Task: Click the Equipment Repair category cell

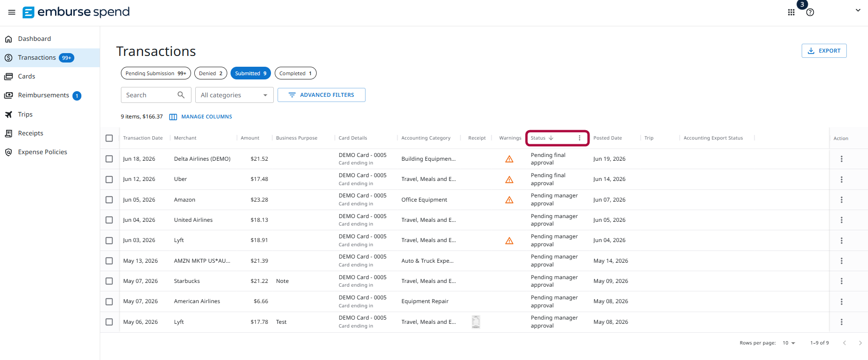Action: (425, 301)
